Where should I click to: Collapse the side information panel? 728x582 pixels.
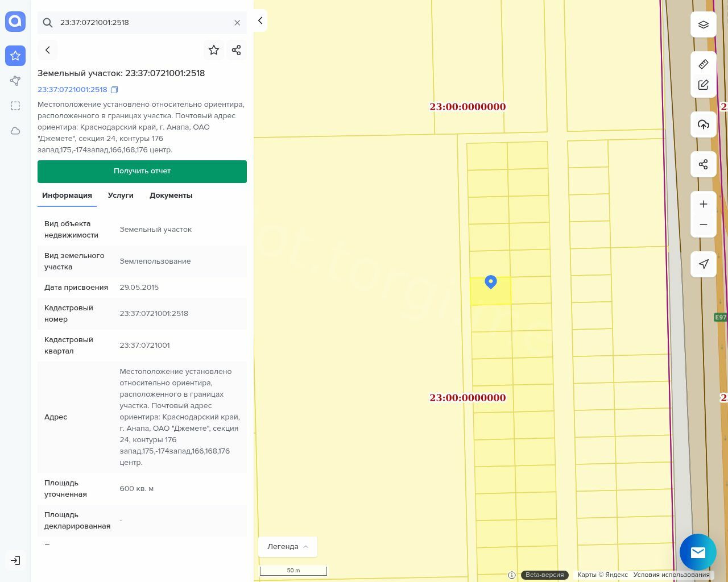pos(260,20)
